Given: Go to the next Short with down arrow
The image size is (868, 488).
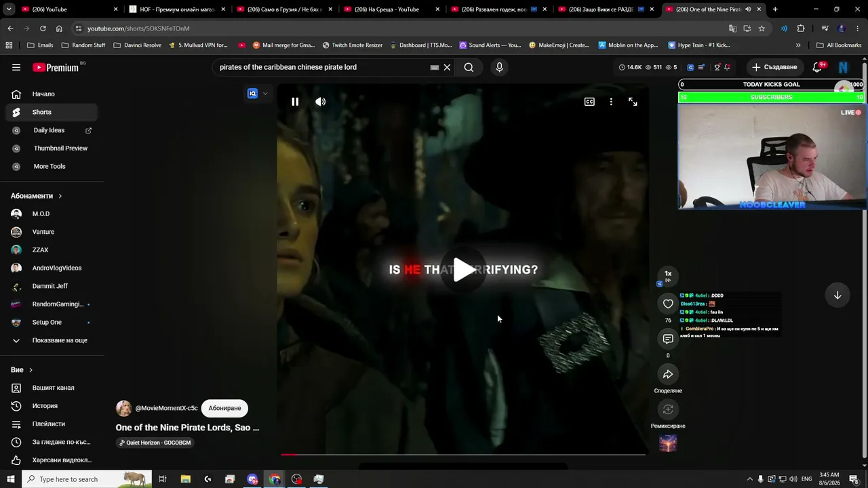Looking at the screenshot, I should 837,295.
